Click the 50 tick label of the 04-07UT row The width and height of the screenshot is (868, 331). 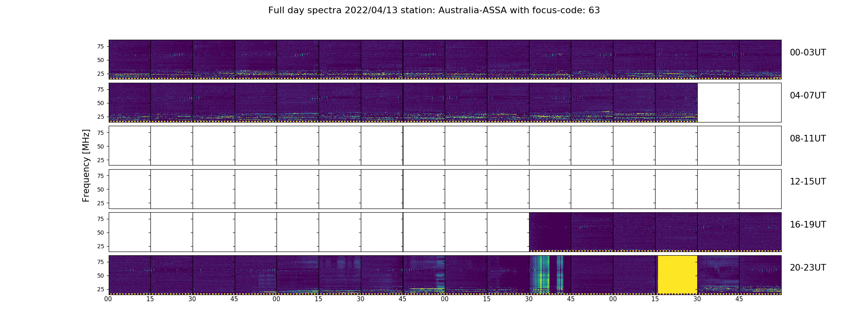coord(100,103)
